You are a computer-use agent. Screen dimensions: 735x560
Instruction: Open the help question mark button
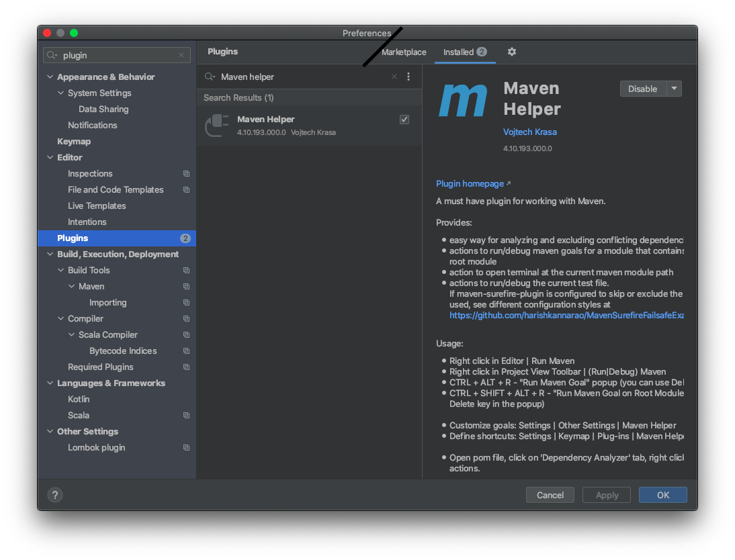tap(55, 495)
